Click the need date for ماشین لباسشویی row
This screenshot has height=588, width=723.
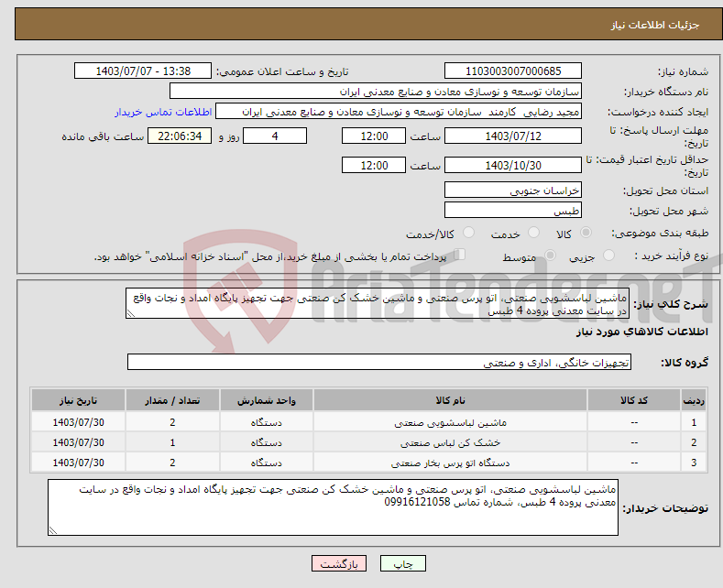pos(79,422)
